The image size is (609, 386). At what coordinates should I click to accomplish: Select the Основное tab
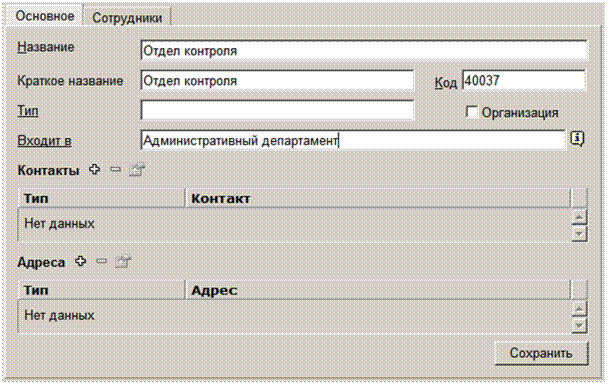coord(45,16)
